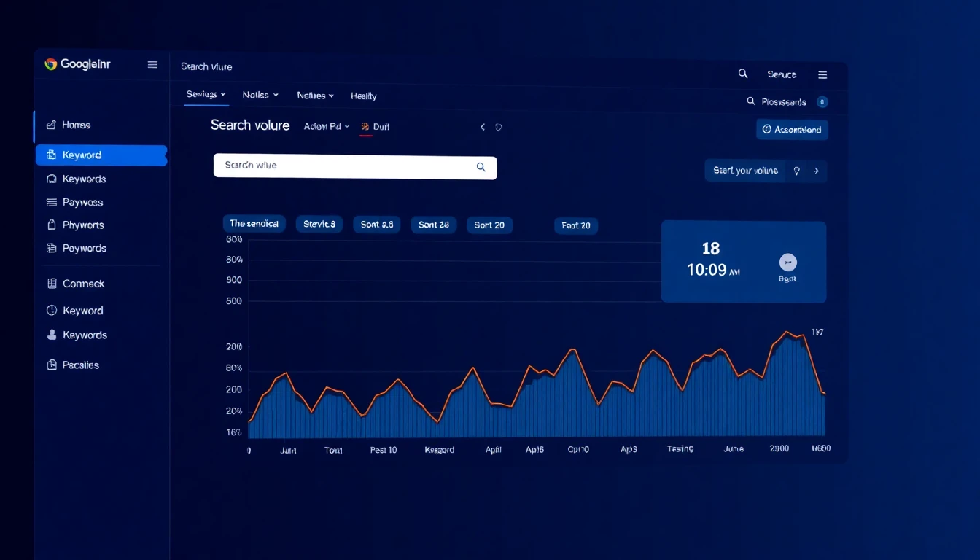Click the search icon in the top bar
Image resolution: width=980 pixels, height=560 pixels.
click(x=742, y=74)
